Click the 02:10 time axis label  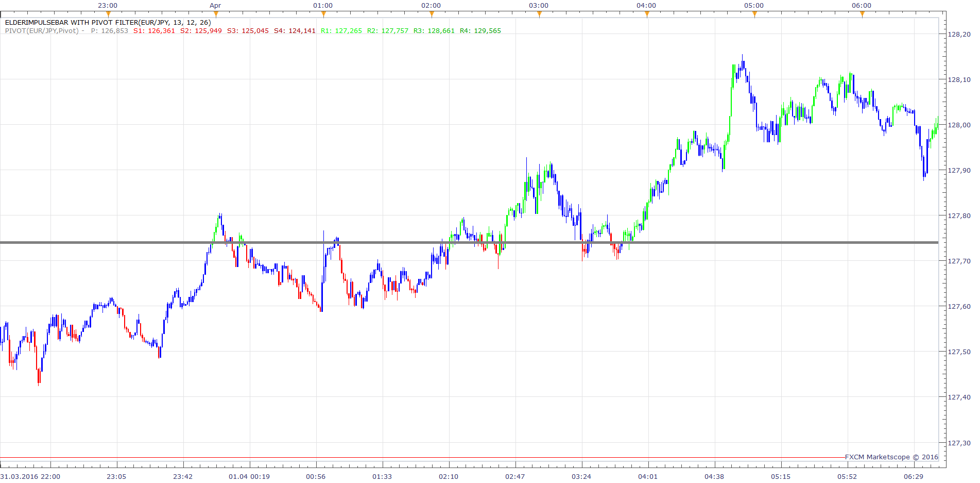click(x=449, y=476)
